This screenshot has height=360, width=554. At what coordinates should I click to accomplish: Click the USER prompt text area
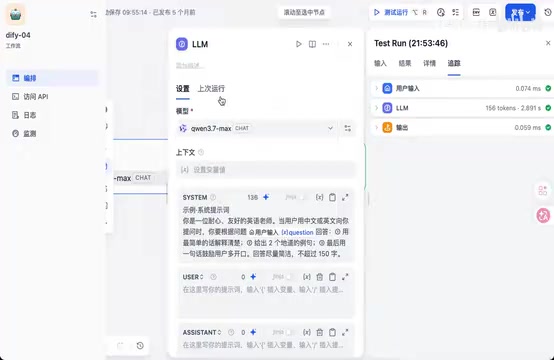(266, 299)
